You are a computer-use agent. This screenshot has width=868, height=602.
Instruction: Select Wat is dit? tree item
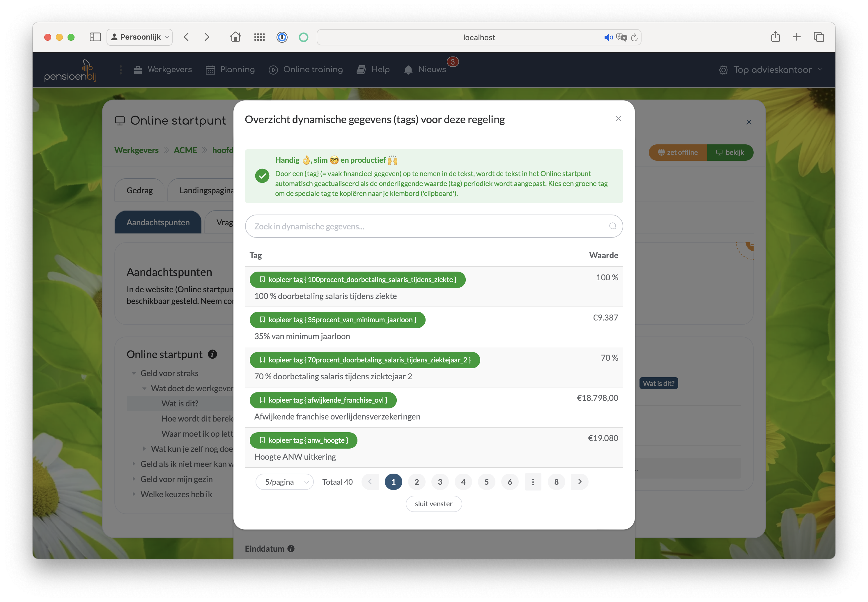[180, 403]
